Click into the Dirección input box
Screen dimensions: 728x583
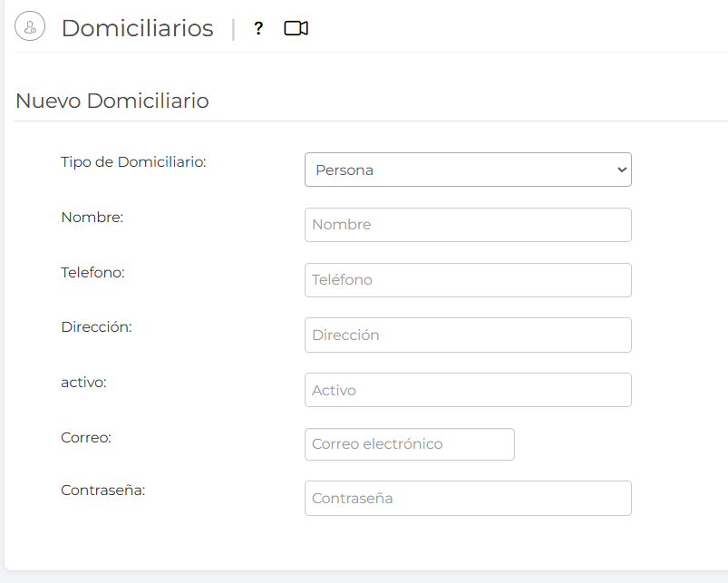tap(468, 335)
